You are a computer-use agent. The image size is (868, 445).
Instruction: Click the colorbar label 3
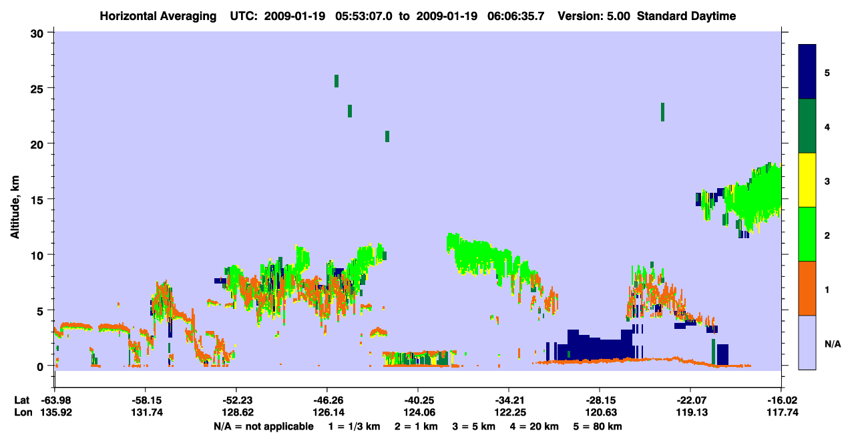(827, 181)
